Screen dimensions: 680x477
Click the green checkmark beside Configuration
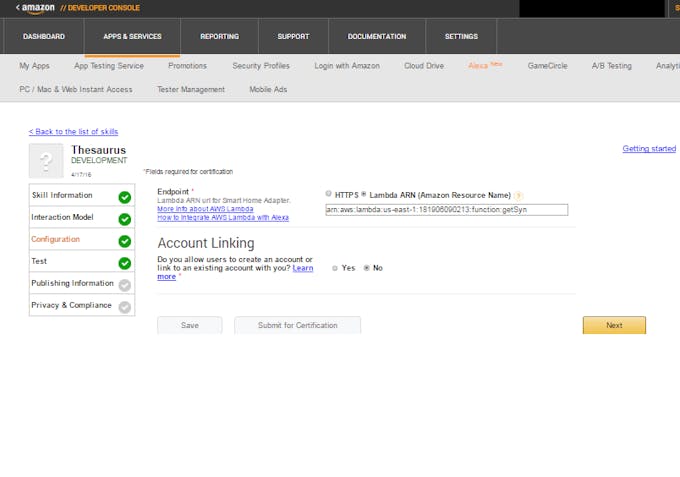point(125,241)
